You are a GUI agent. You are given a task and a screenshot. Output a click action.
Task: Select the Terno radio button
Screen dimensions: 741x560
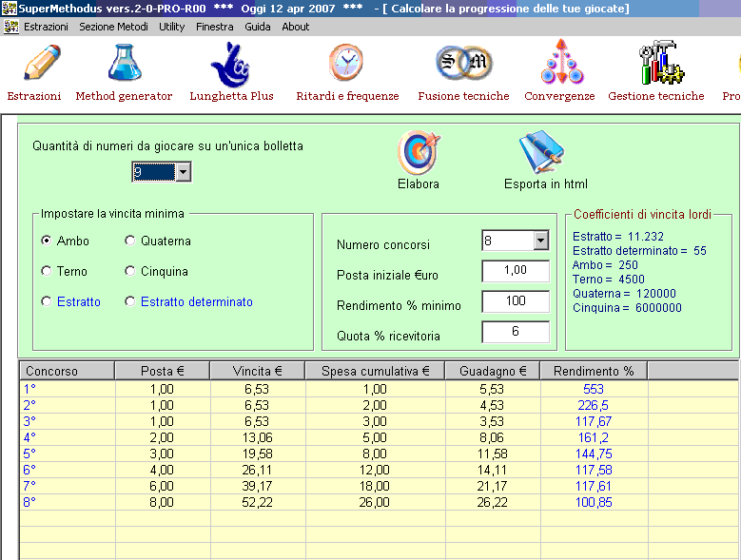(46, 271)
